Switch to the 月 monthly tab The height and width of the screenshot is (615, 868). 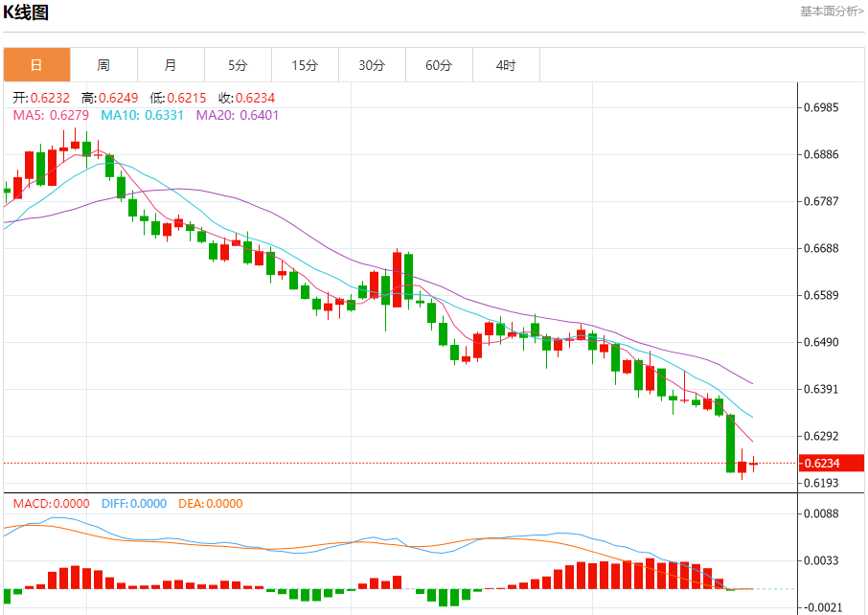pyautogui.click(x=171, y=65)
